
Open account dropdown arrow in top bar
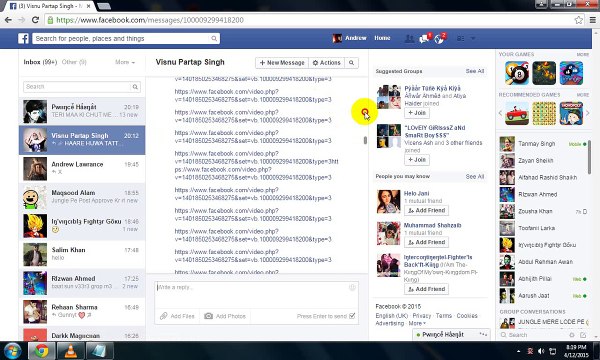click(x=473, y=38)
